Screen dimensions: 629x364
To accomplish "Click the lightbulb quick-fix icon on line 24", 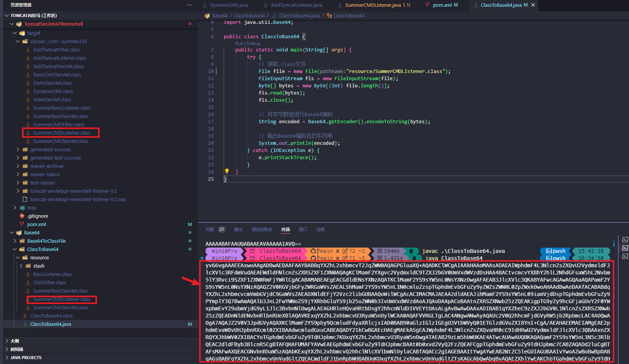I will coord(227,171).
